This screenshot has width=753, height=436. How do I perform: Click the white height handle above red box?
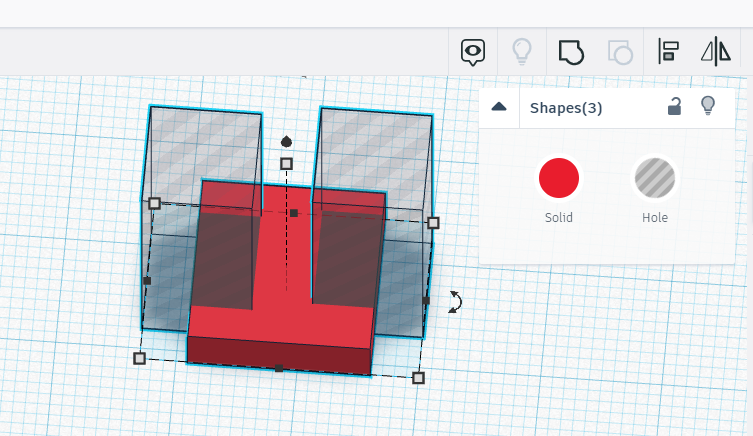tap(286, 164)
